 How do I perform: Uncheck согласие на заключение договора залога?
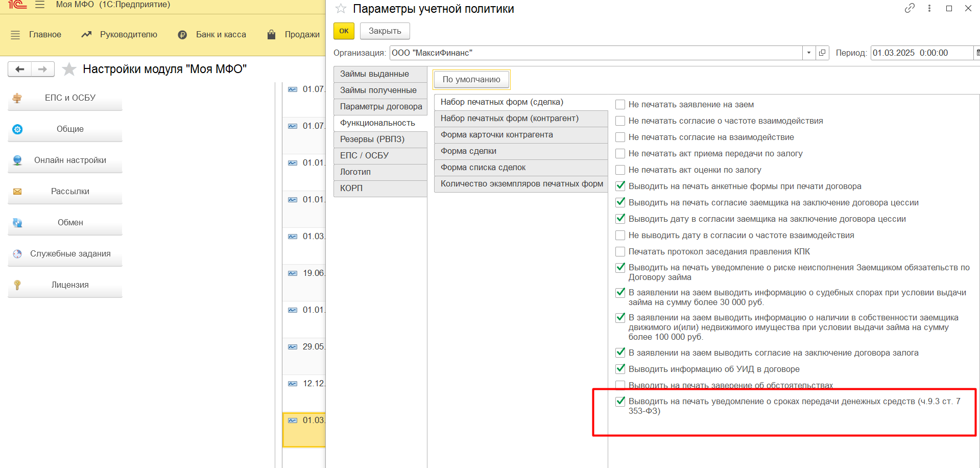(x=620, y=353)
